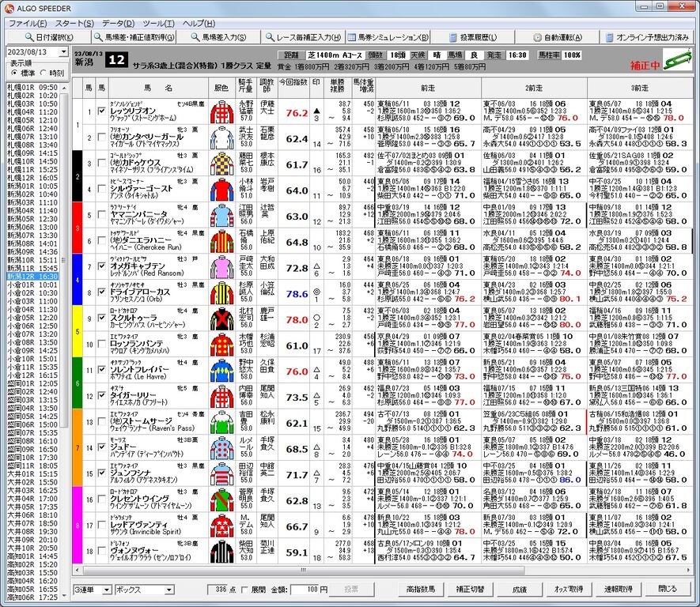Screen dimensions: 700x607
Task: Open 馬場差入力 toolbar button
Action: (218, 37)
